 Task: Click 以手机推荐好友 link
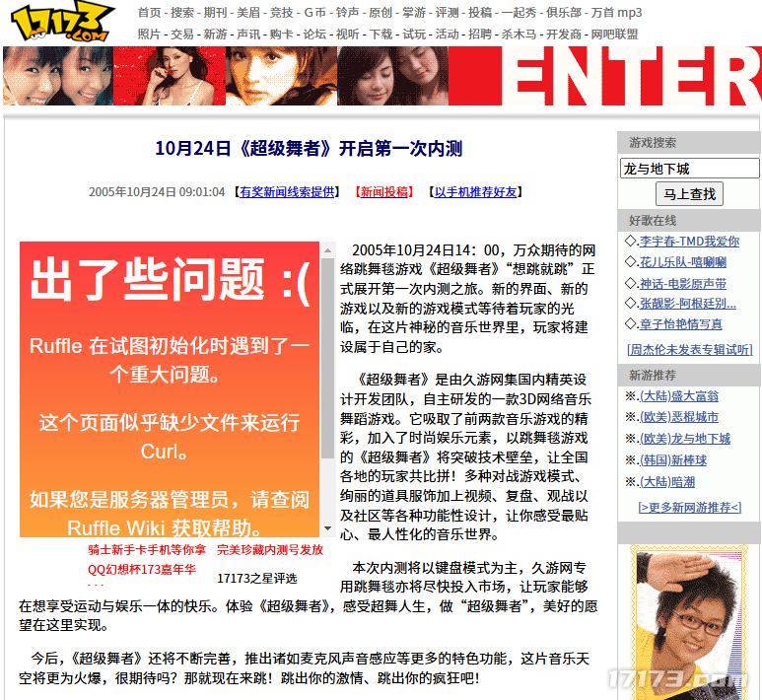pos(476,192)
